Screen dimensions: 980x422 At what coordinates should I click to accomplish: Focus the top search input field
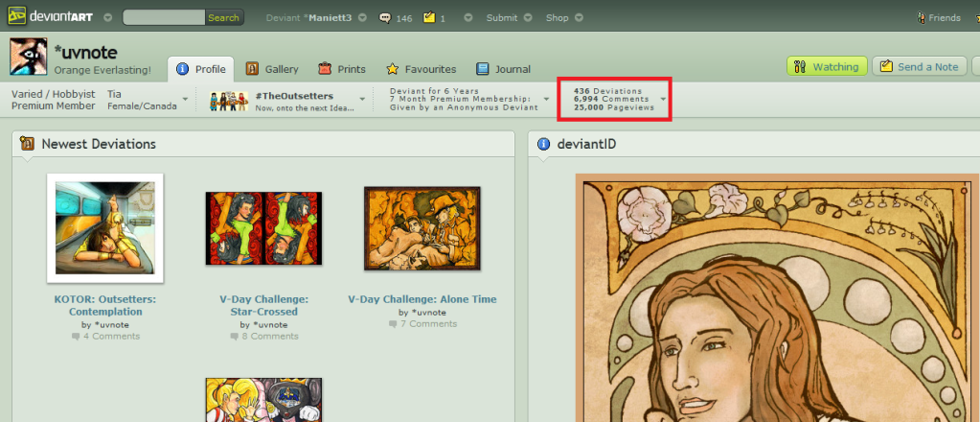pyautogui.click(x=164, y=17)
